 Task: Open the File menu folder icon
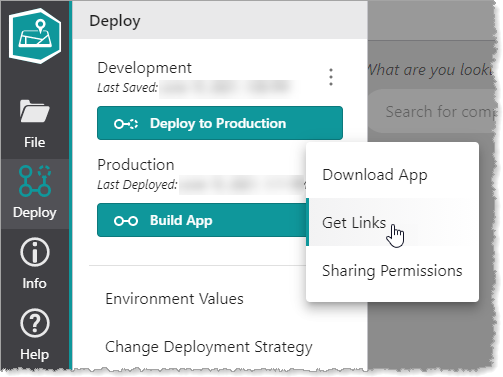pyautogui.click(x=35, y=112)
